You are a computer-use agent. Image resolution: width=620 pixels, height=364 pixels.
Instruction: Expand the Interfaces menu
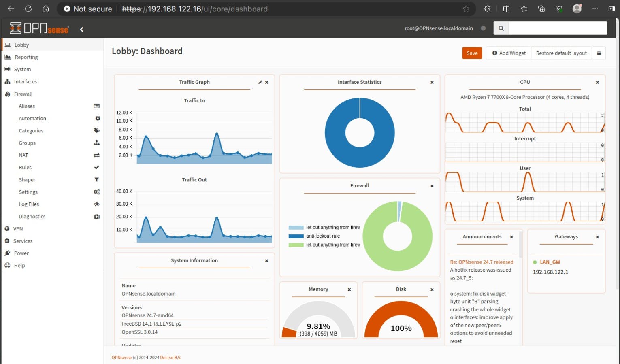click(53, 81)
